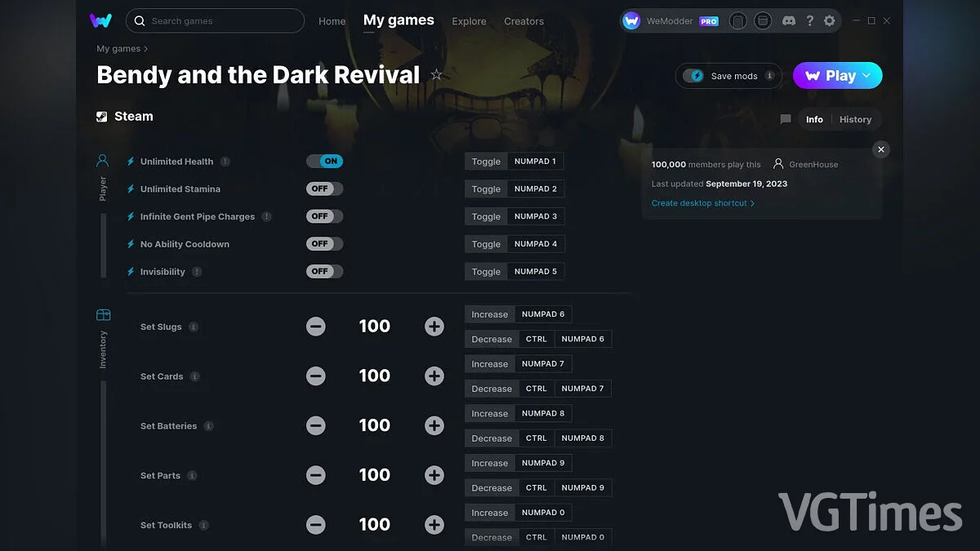Expand Create desktop shortcut options

pyautogui.click(x=703, y=202)
